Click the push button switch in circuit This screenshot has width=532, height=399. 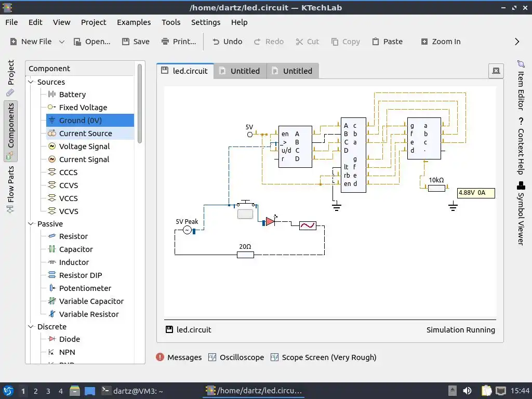pyautogui.click(x=245, y=210)
